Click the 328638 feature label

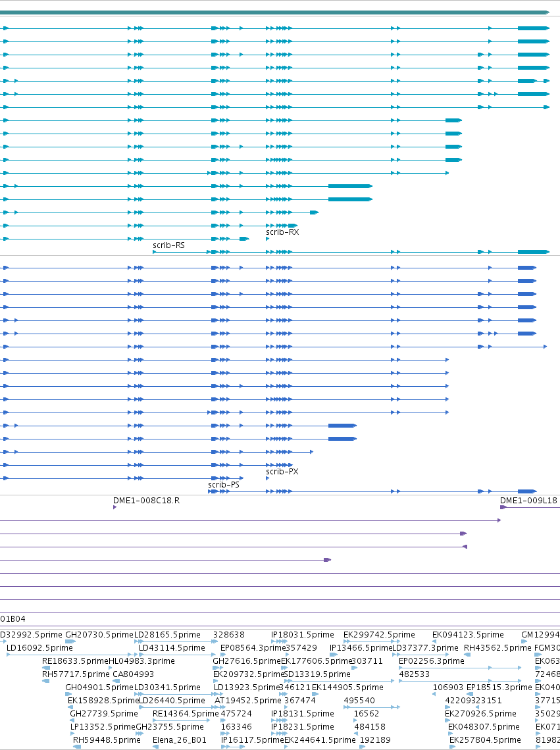pos(229,635)
